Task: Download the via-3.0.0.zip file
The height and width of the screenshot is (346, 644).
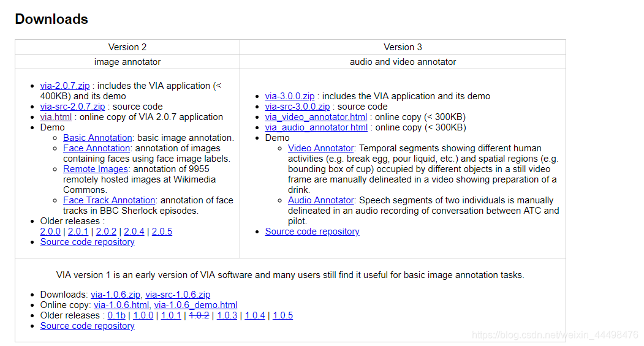Action: (289, 96)
